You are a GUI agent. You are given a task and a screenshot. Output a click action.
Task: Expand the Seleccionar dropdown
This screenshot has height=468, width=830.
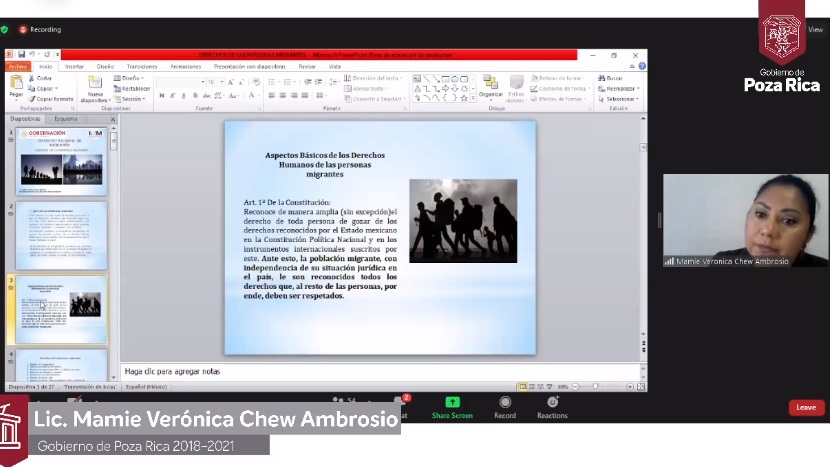[620, 99]
